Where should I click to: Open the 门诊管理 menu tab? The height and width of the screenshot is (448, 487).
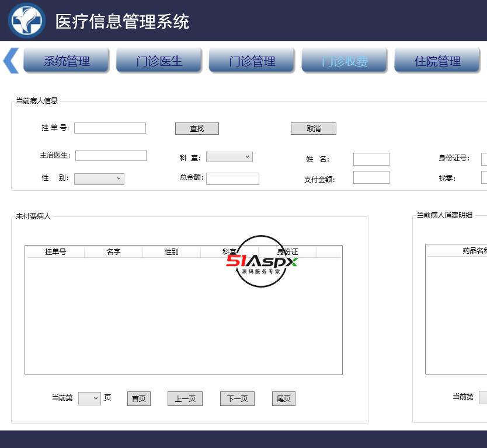point(252,61)
